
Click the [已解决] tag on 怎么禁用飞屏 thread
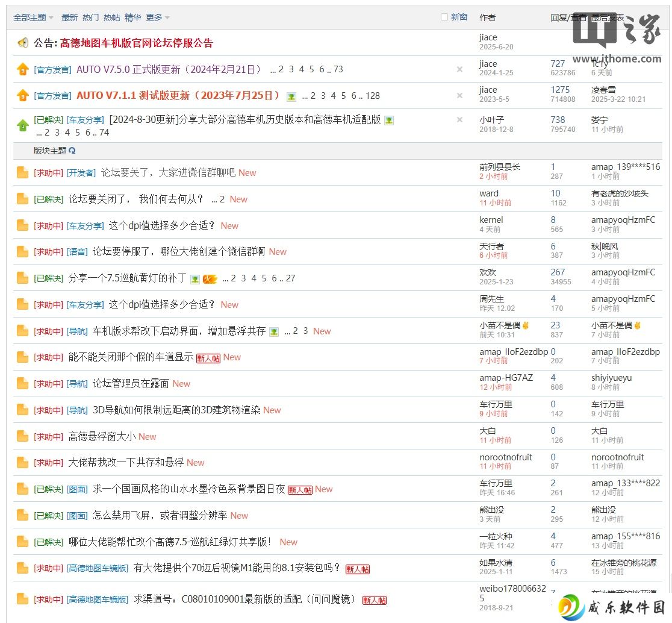point(48,516)
